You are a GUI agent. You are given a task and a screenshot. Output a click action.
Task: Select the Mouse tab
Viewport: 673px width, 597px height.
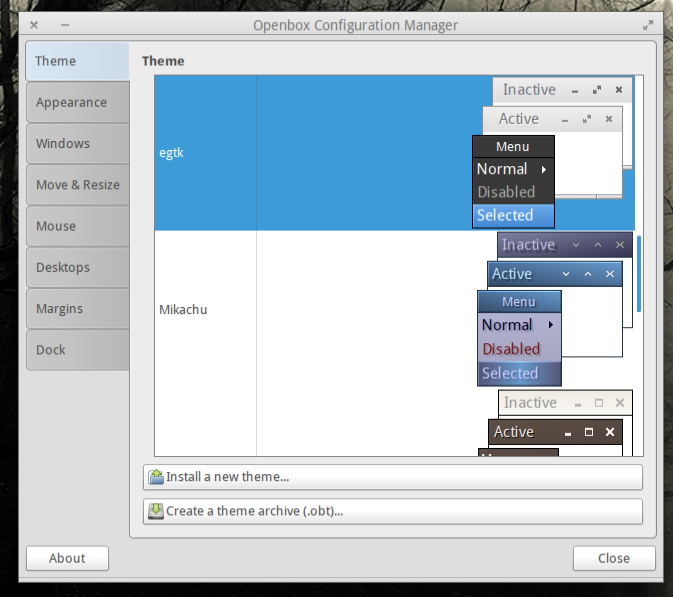coord(78,226)
